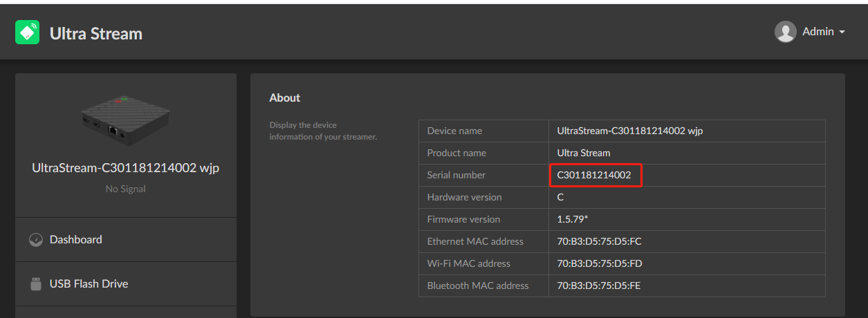Open the Admin dropdown arrow
The image size is (868, 318).
click(842, 32)
